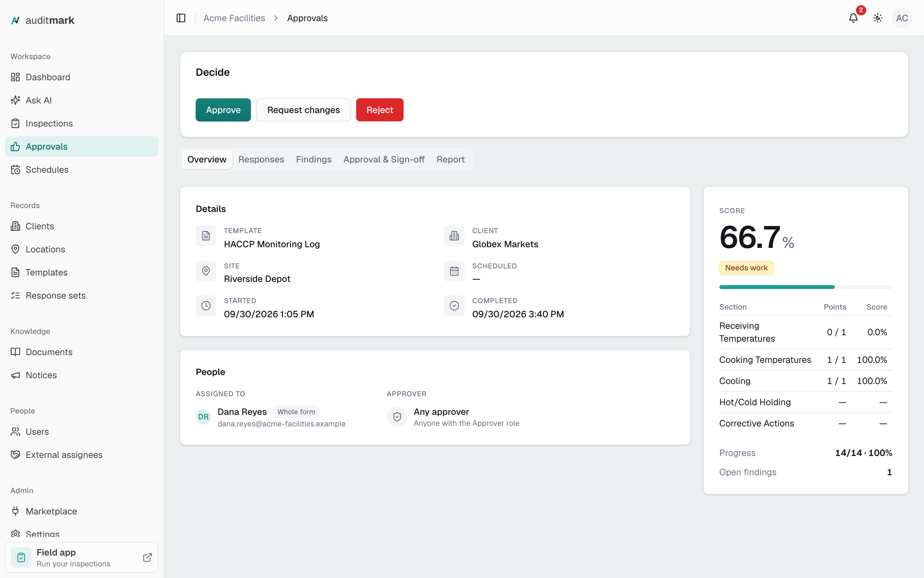Click the Riverside Depot site name
The height and width of the screenshot is (578, 924).
[x=257, y=279]
